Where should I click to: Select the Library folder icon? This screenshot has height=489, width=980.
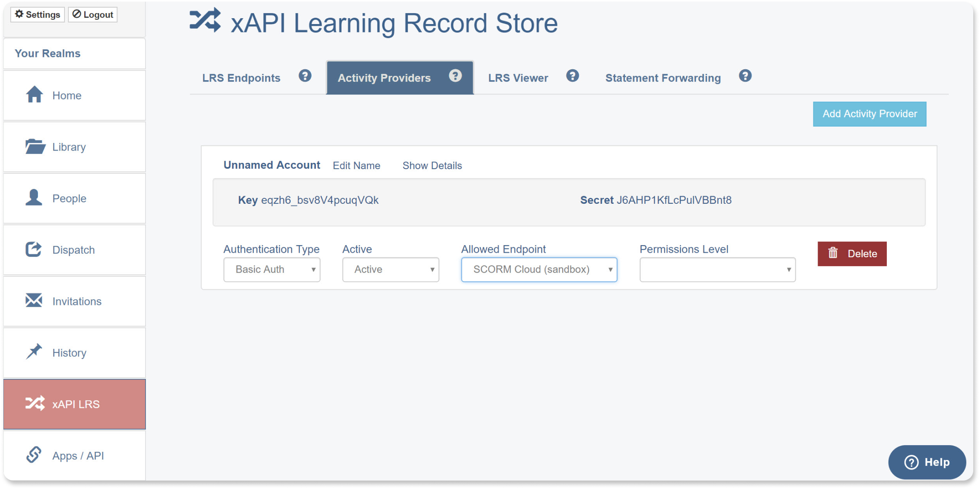coord(35,146)
